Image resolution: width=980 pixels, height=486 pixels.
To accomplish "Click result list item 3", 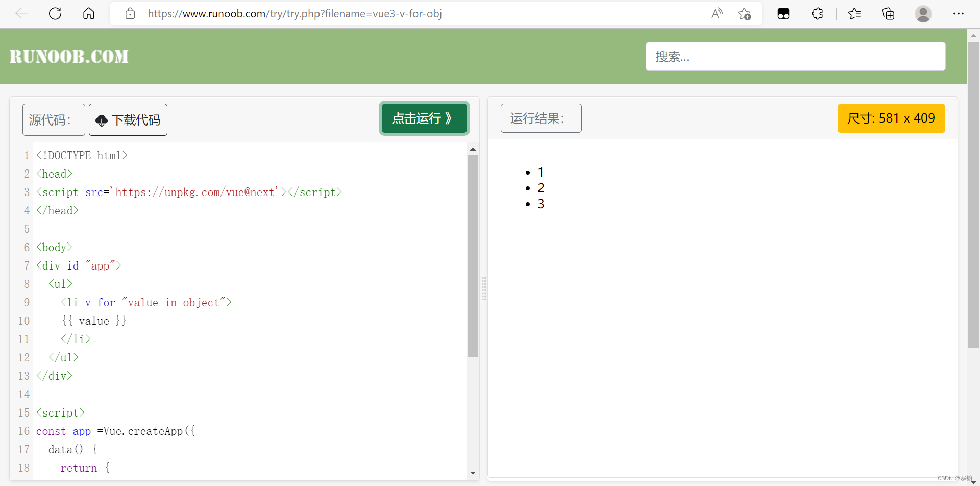I will 541,204.
